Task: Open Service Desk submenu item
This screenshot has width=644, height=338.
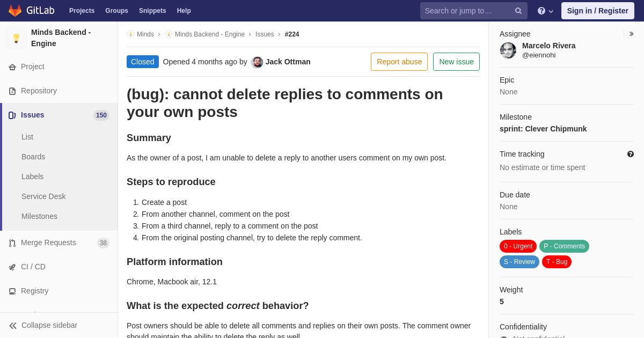Action: pyautogui.click(x=43, y=196)
